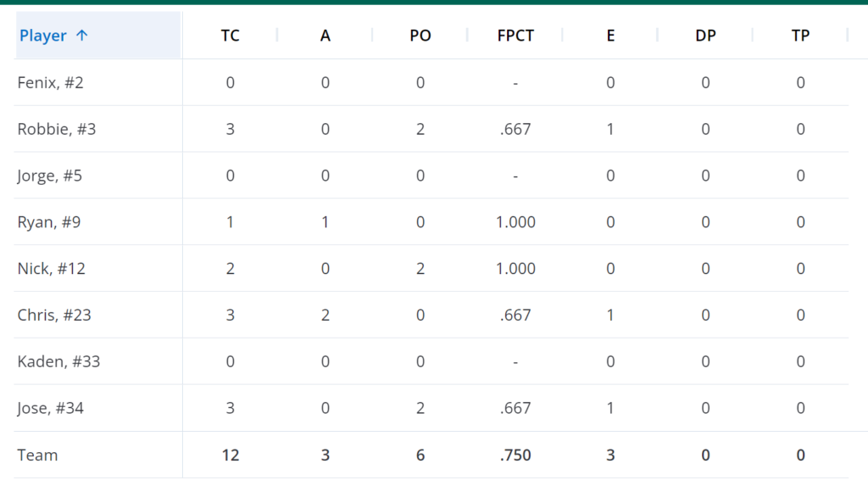The image size is (868, 486).
Task: Select the Chris, #23 player name
Action: [x=54, y=316]
